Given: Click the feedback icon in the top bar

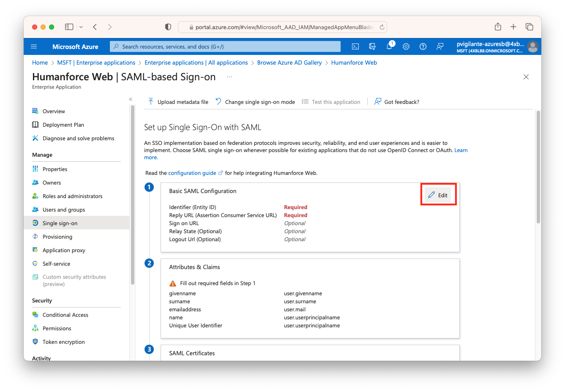Looking at the screenshot, I should (x=440, y=46).
